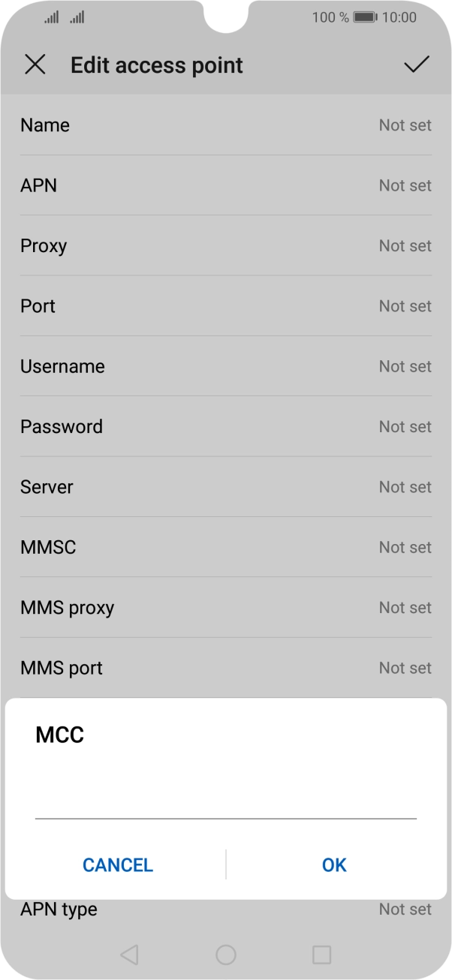Select the Port setting row
Screen dimensions: 452x980
point(225,306)
